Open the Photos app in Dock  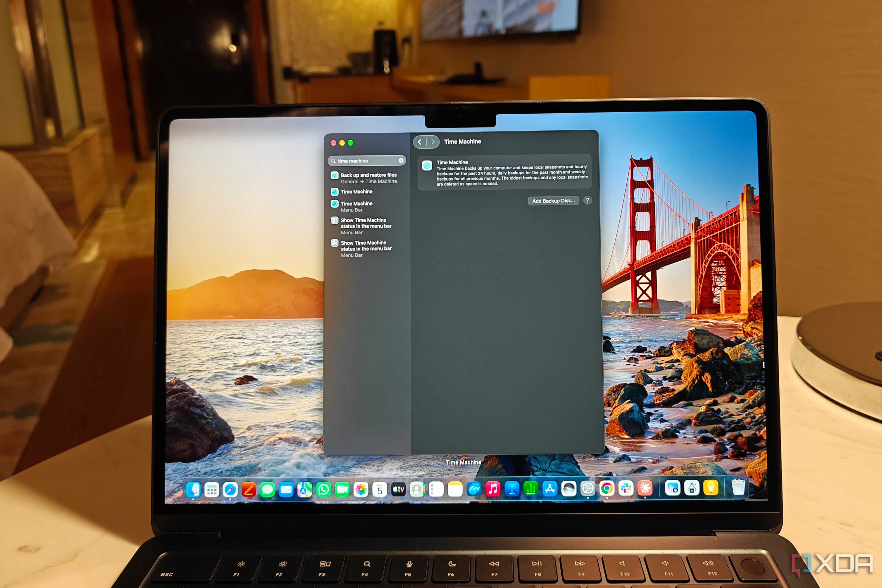(361, 489)
